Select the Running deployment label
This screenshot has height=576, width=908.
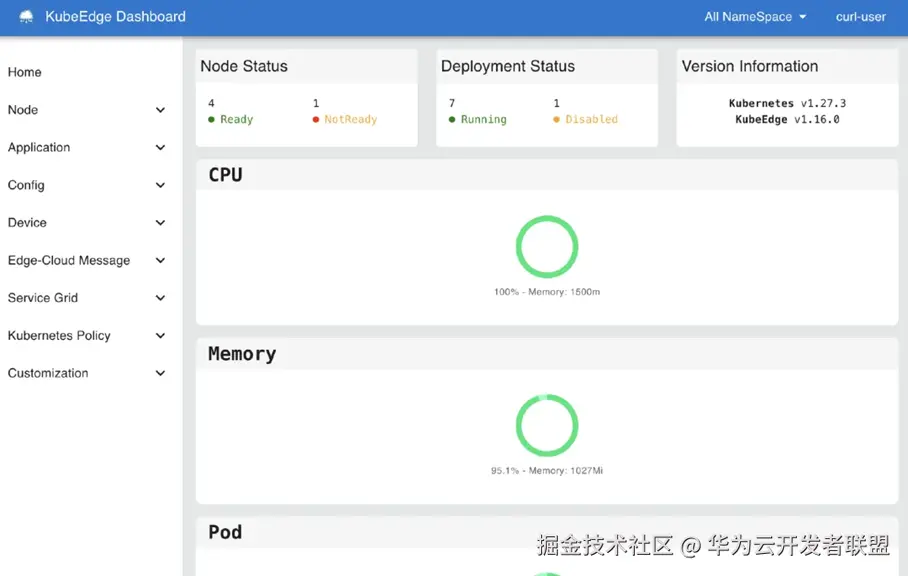[484, 120]
